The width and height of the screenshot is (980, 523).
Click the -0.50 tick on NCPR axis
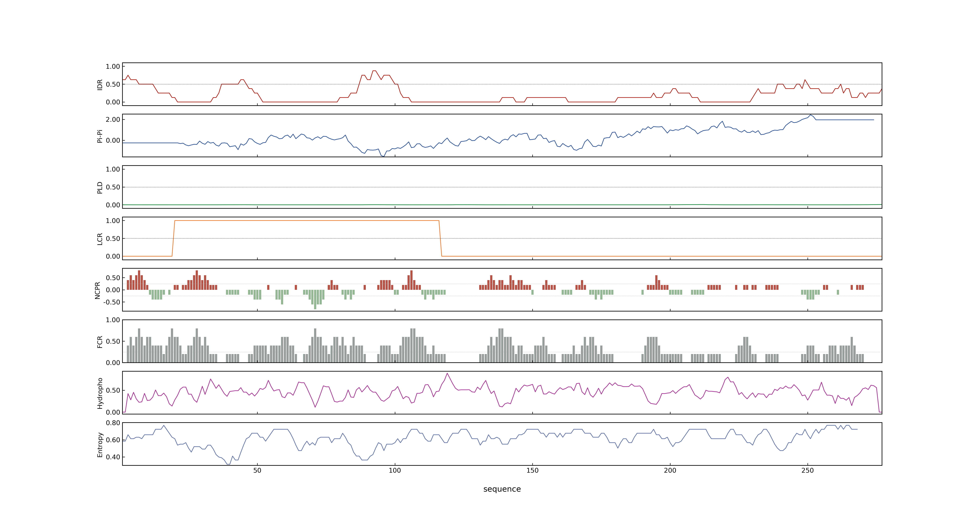click(x=111, y=302)
